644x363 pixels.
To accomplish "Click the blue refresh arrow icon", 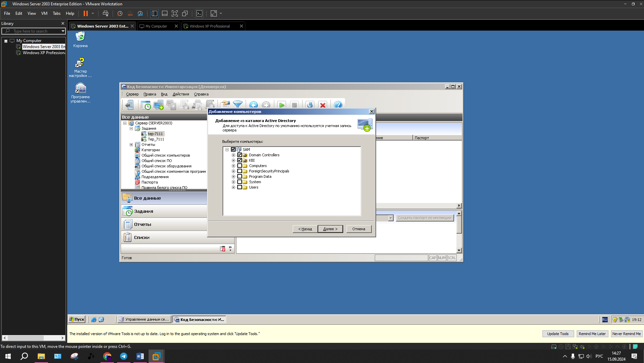I will (310, 105).
